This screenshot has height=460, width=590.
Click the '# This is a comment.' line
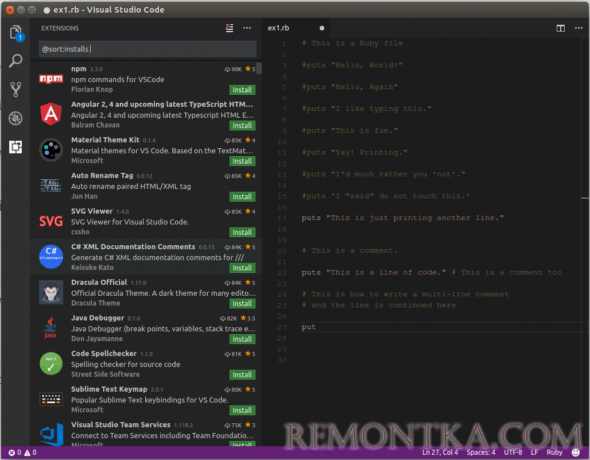point(350,250)
